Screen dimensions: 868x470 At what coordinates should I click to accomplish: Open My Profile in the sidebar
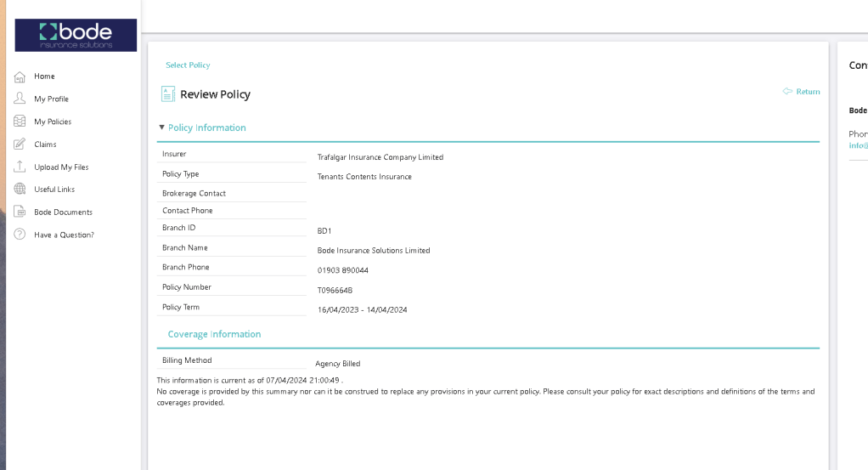pos(52,99)
